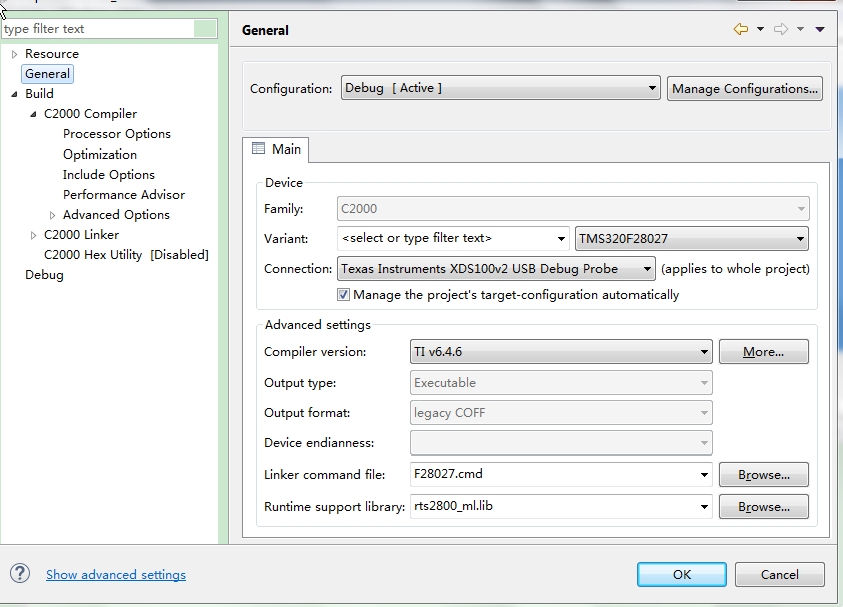This screenshot has width=843, height=607.
Task: Open the Configuration dropdown
Action: click(500, 88)
